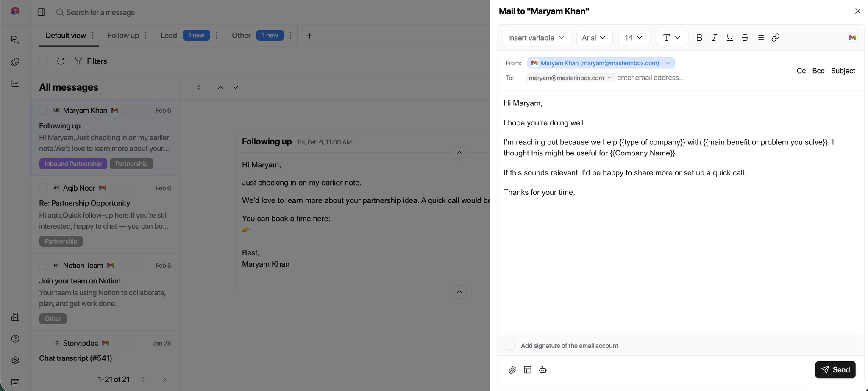Check the Maryam Khan message checkbox
The width and height of the screenshot is (868, 391).
coord(44,110)
